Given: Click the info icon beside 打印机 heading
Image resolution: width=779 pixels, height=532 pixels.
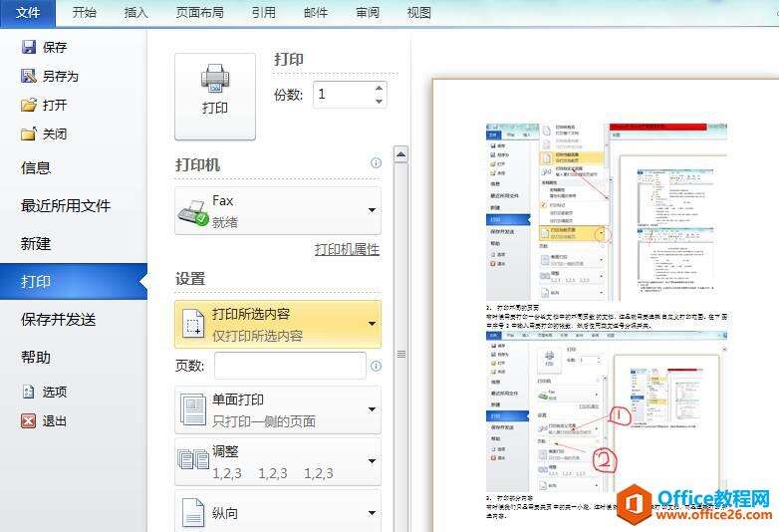Looking at the screenshot, I should (377, 163).
